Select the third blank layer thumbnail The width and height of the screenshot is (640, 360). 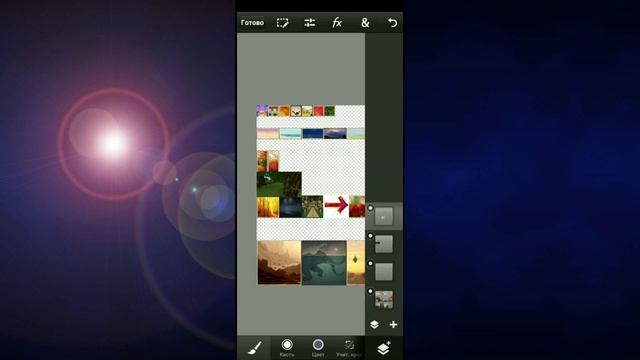(x=384, y=272)
